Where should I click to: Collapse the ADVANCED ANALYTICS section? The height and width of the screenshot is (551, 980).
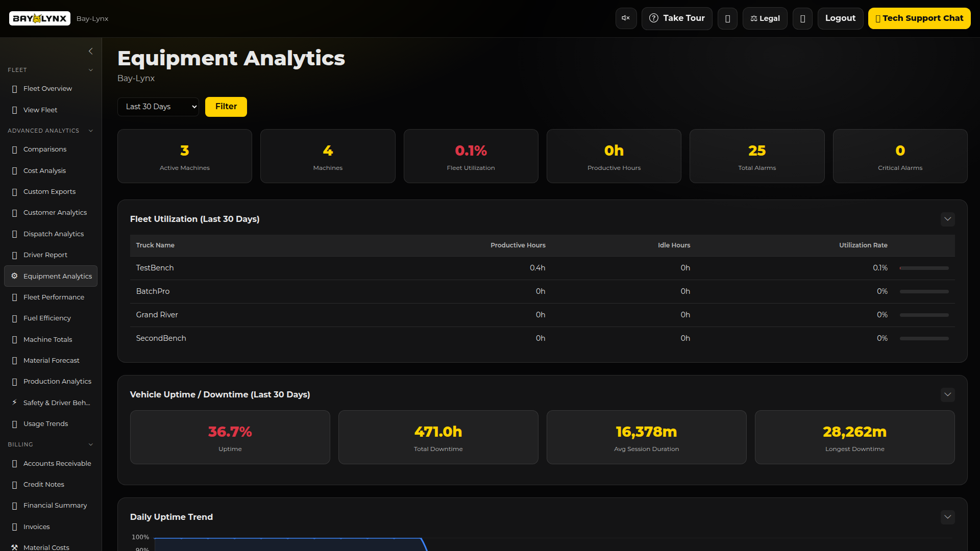[91, 131]
